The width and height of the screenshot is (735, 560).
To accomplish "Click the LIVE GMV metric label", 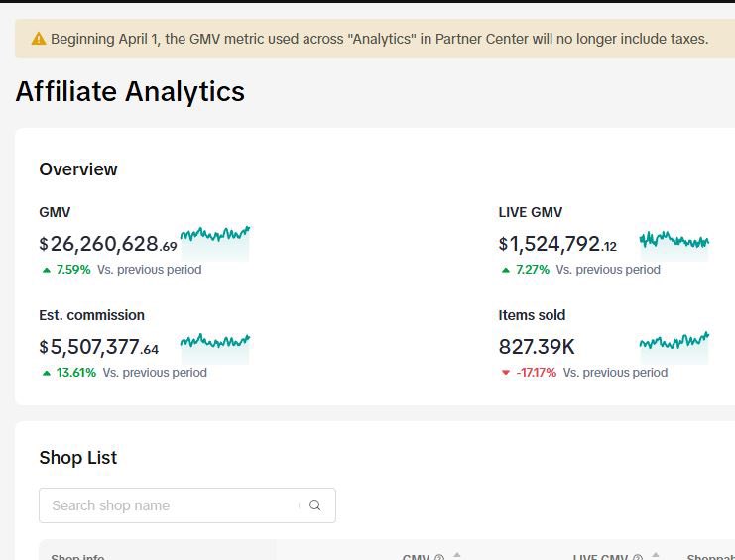I will (x=530, y=212).
